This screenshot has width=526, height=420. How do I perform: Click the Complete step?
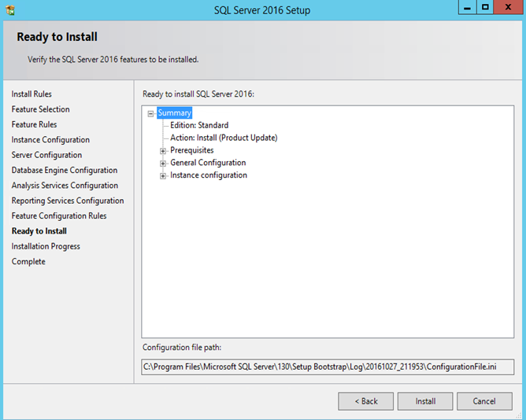[x=28, y=262]
